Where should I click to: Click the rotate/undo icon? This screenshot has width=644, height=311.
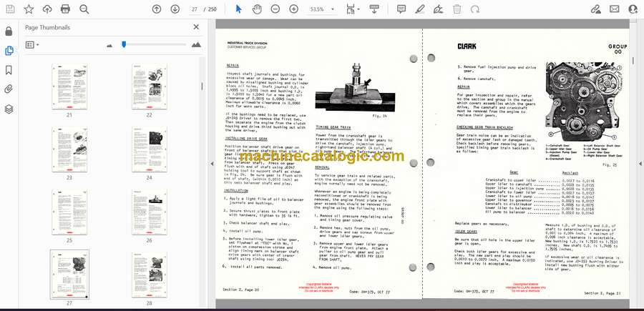coord(475,9)
